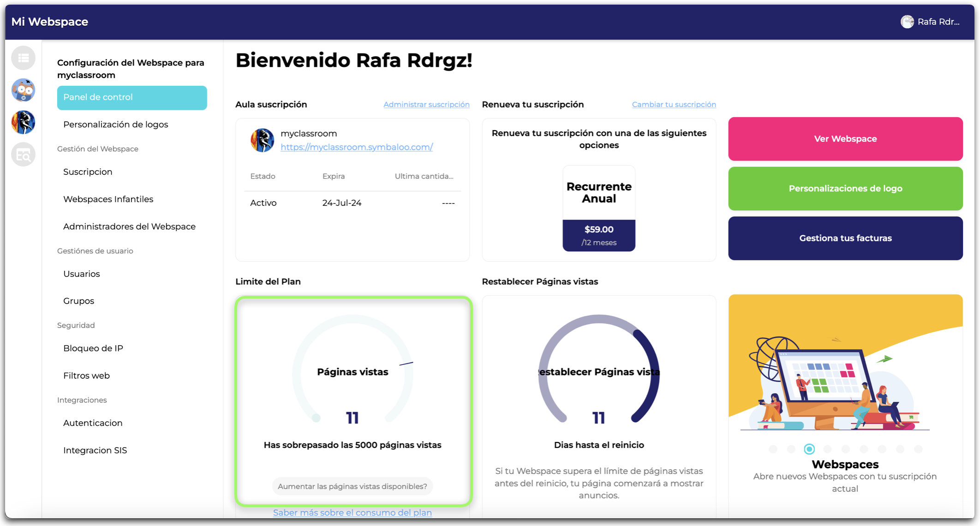Screen dimensions: 980x526
Task: Click Cambiar tu suscripción link
Action: pyautogui.click(x=674, y=105)
